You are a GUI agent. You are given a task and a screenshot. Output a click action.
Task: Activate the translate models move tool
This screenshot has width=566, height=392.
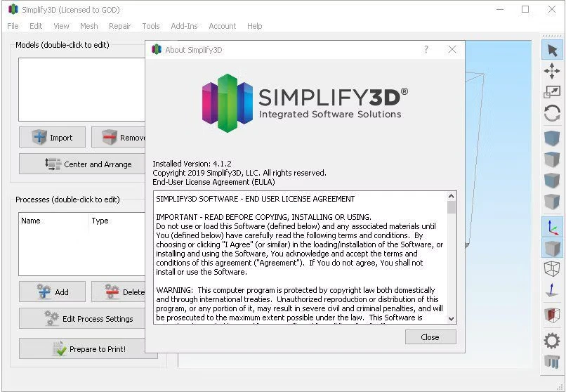(x=552, y=71)
